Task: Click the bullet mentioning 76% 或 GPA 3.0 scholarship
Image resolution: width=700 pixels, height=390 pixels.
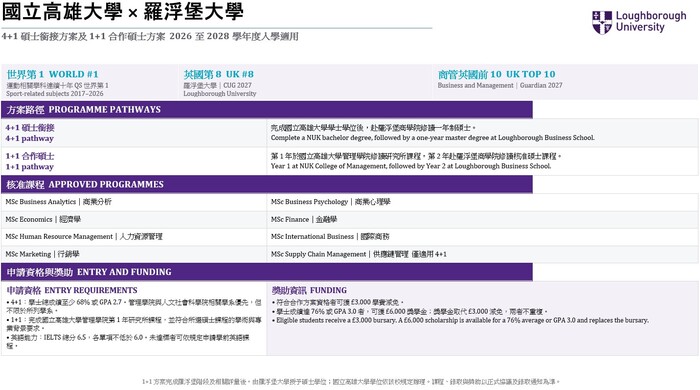Action: pyautogui.click(x=409, y=311)
